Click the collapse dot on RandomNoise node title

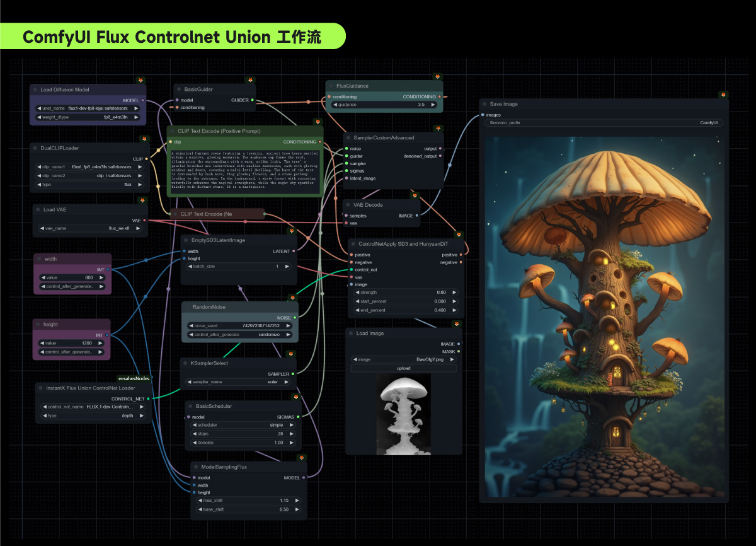[x=188, y=307]
